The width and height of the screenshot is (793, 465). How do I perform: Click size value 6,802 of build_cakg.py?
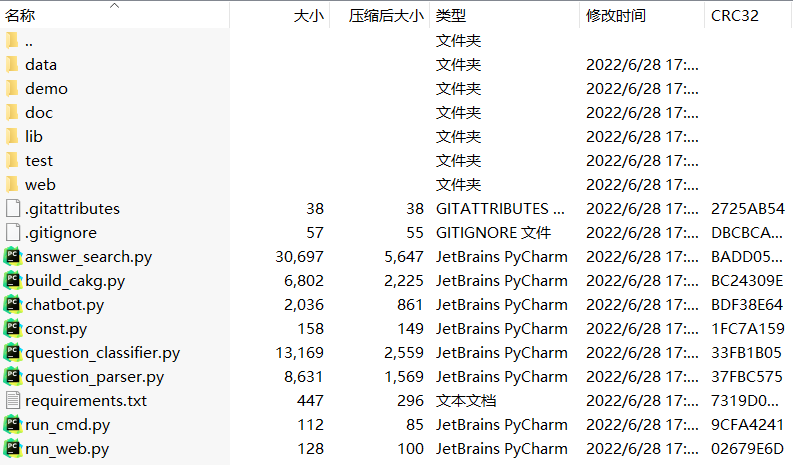pos(304,280)
